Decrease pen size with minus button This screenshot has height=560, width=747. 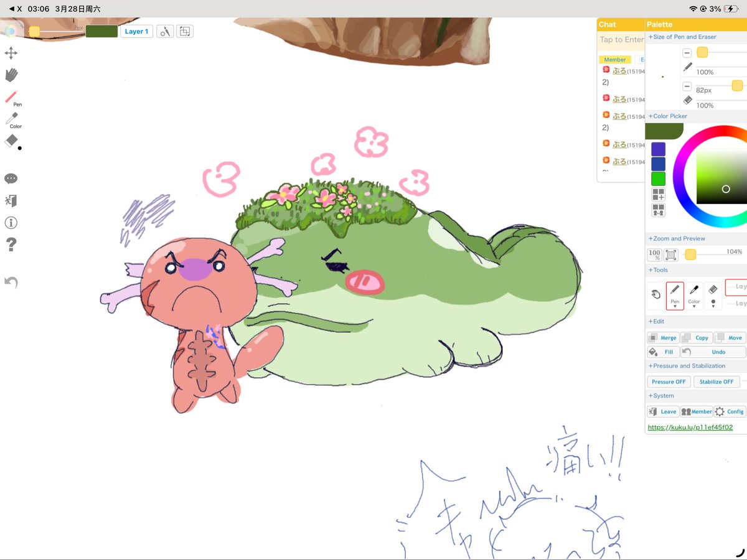687,53
